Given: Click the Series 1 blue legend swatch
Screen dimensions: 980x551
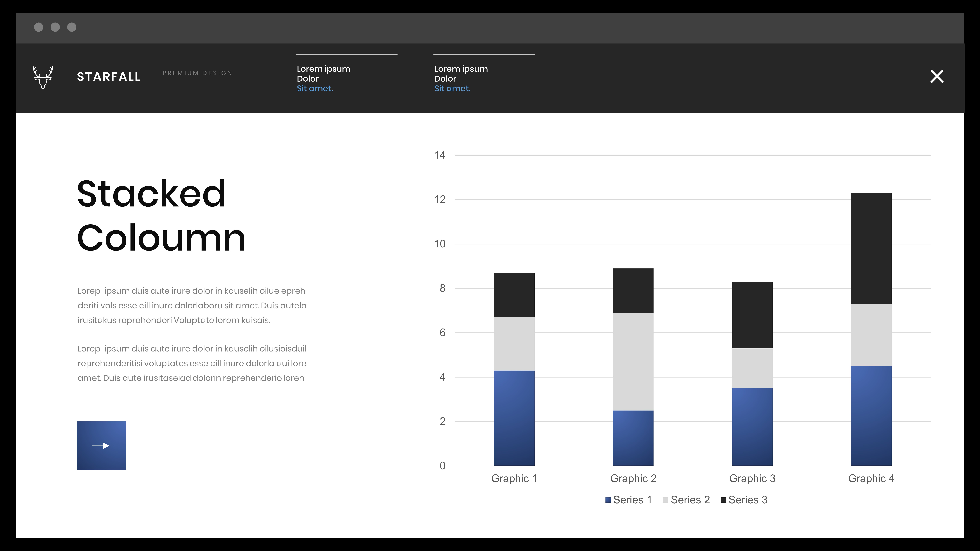Looking at the screenshot, I should [x=608, y=500].
